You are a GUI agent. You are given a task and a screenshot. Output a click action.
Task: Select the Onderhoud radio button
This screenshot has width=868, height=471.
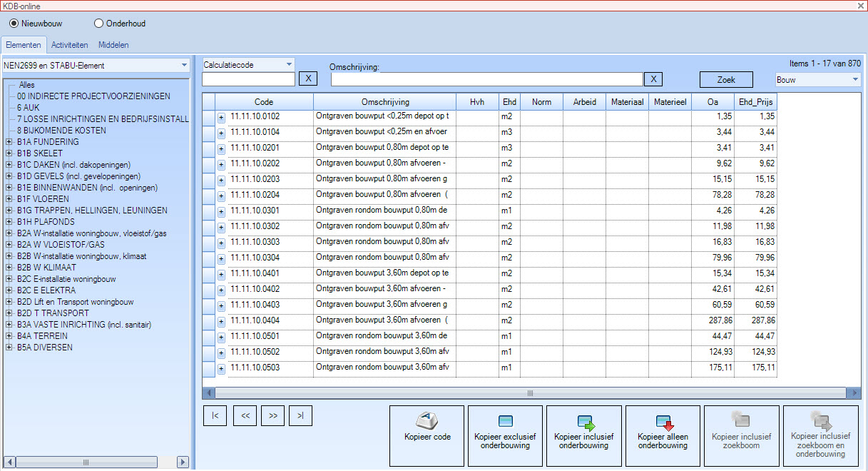[99, 24]
